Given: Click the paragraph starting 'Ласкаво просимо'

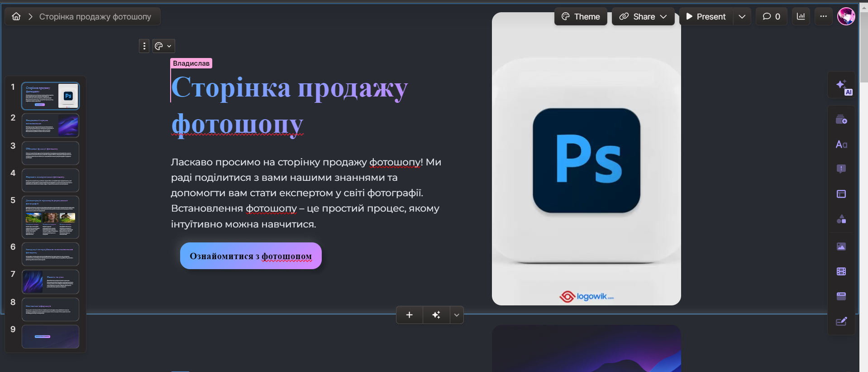Looking at the screenshot, I should (306, 193).
